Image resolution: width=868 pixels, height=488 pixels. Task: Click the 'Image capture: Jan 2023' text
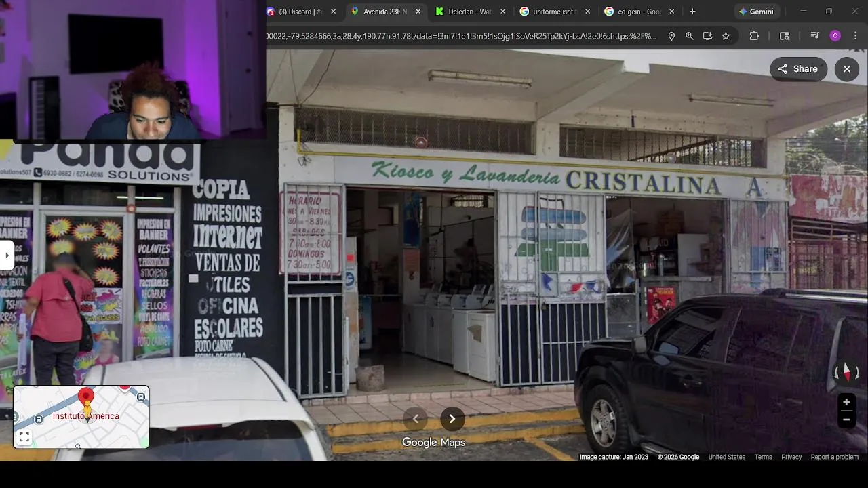(614, 457)
